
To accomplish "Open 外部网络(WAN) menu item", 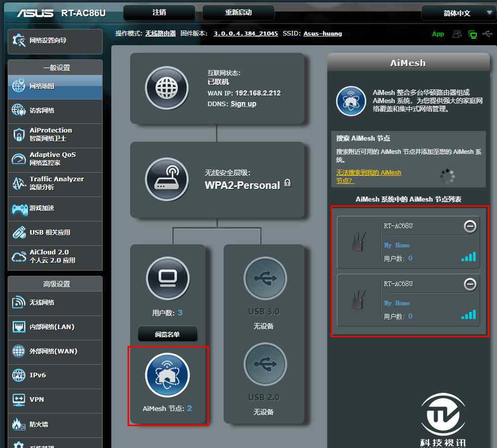I will coord(55,352).
